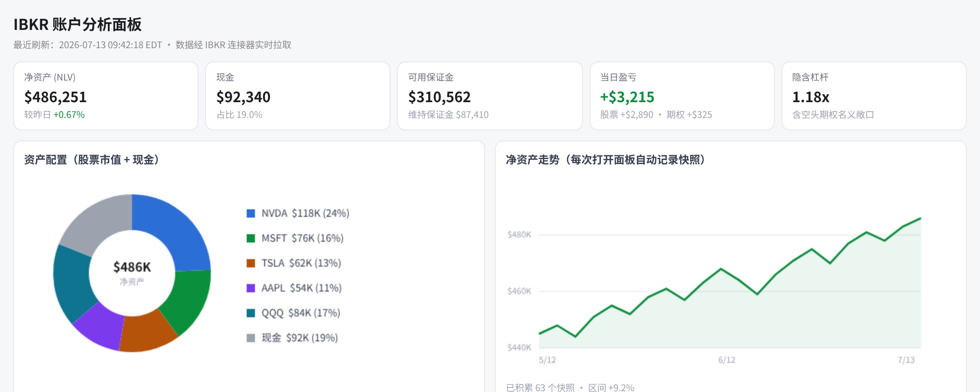The image size is (980, 392).
Task: Click the 股票 +$2,890 breakdown text
Action: [x=627, y=115]
